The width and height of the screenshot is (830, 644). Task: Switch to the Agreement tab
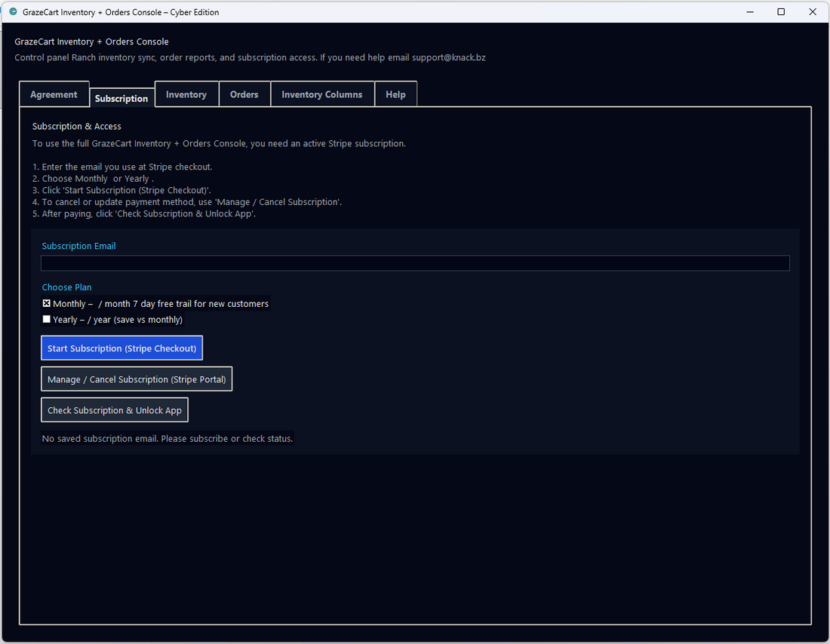[x=54, y=94]
